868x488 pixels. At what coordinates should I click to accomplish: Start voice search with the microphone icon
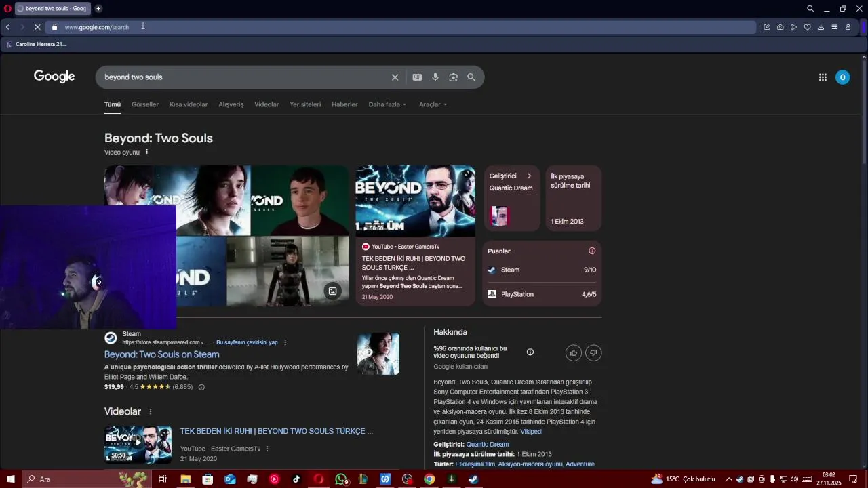click(435, 77)
